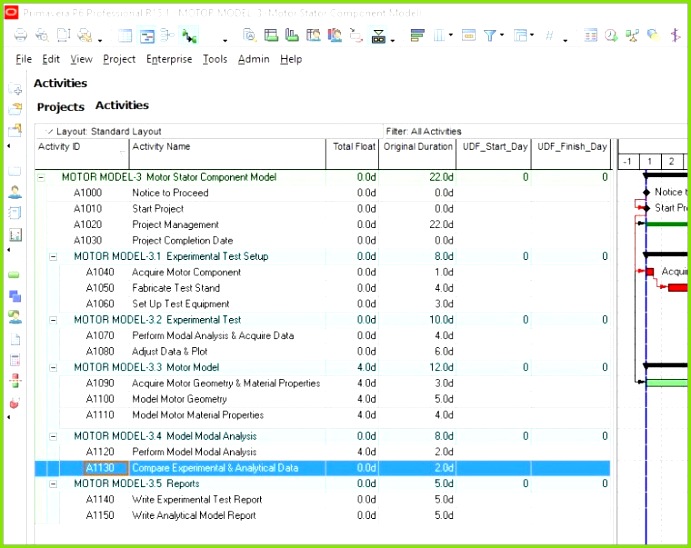Click the blue stacked-squares icon in left sidebar

coord(15,296)
